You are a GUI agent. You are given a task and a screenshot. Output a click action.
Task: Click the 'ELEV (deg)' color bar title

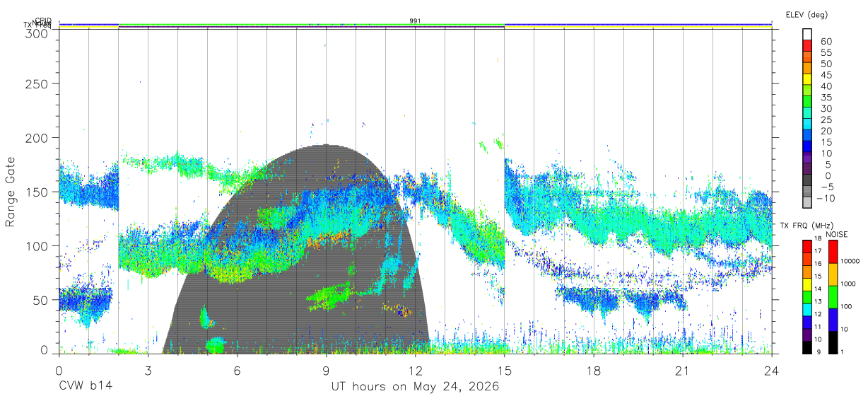coord(807,14)
